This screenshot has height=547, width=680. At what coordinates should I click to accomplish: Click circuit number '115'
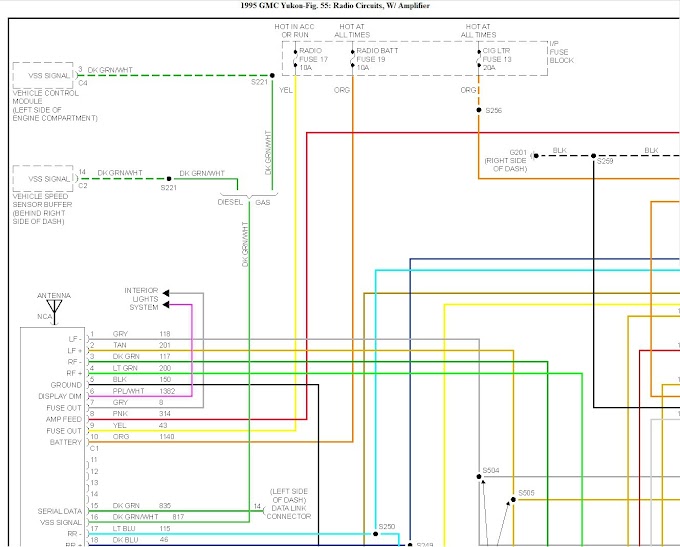click(x=165, y=528)
